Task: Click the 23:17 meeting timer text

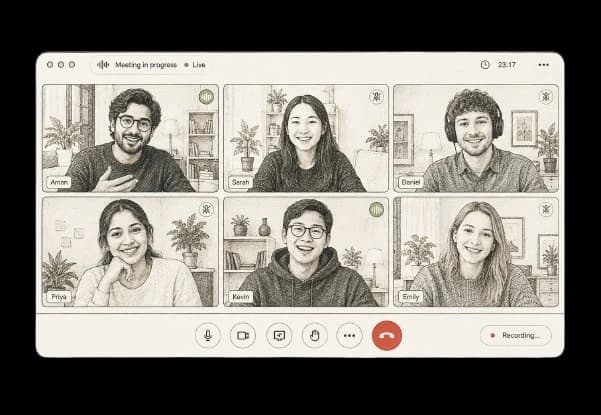Action: point(507,65)
